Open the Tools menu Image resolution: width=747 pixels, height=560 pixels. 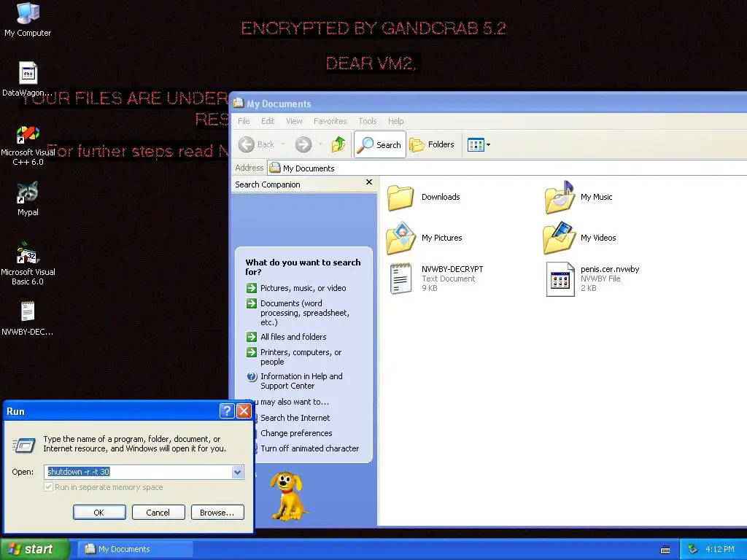[368, 121]
